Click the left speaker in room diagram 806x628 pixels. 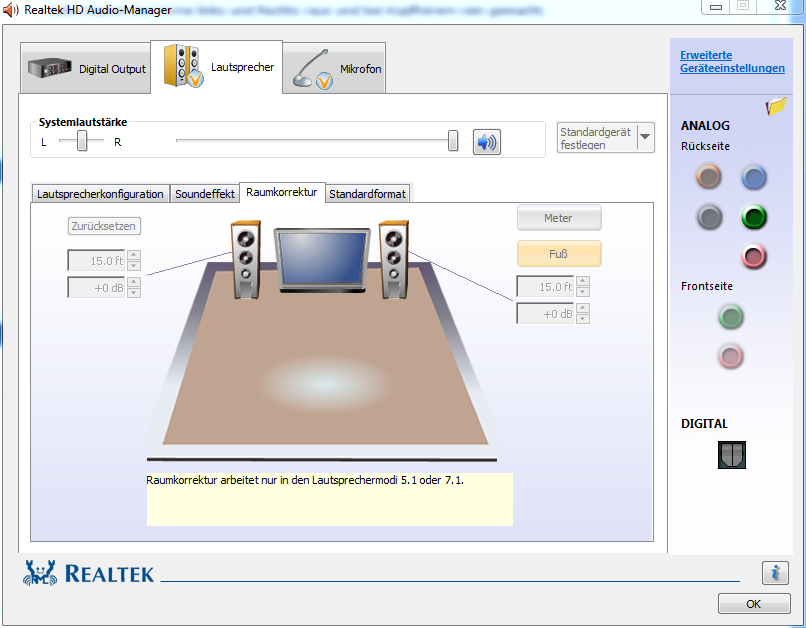[x=246, y=260]
